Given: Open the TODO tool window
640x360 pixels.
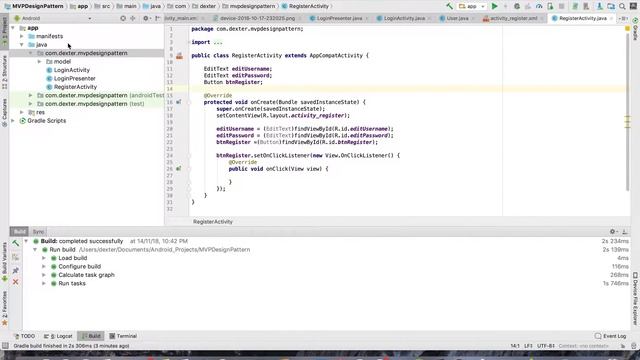Looking at the screenshot, I should (x=24, y=336).
